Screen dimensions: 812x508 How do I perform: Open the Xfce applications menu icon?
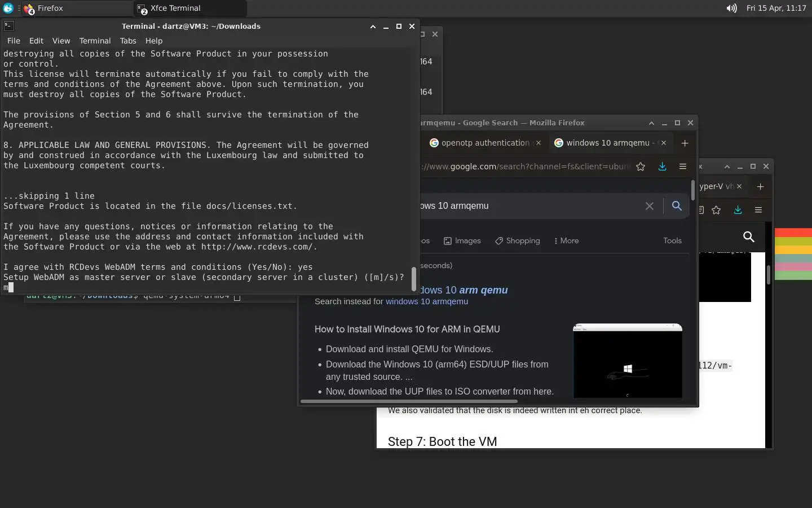coord(8,8)
